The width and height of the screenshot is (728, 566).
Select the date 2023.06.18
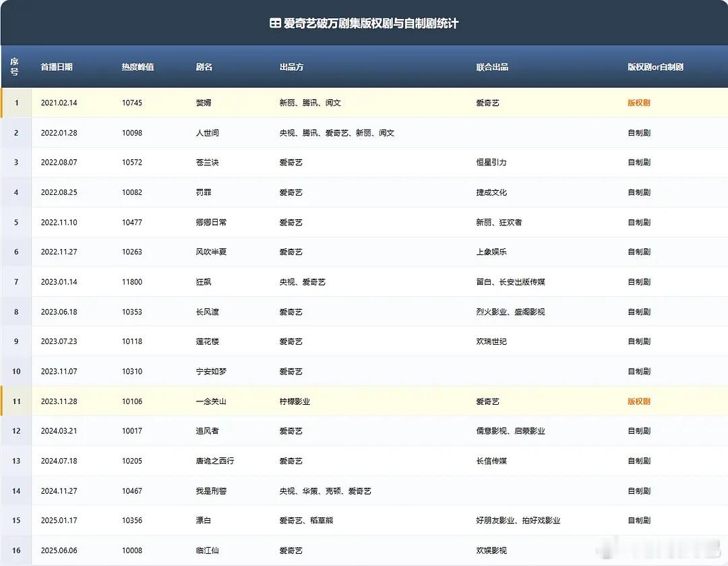59,312
